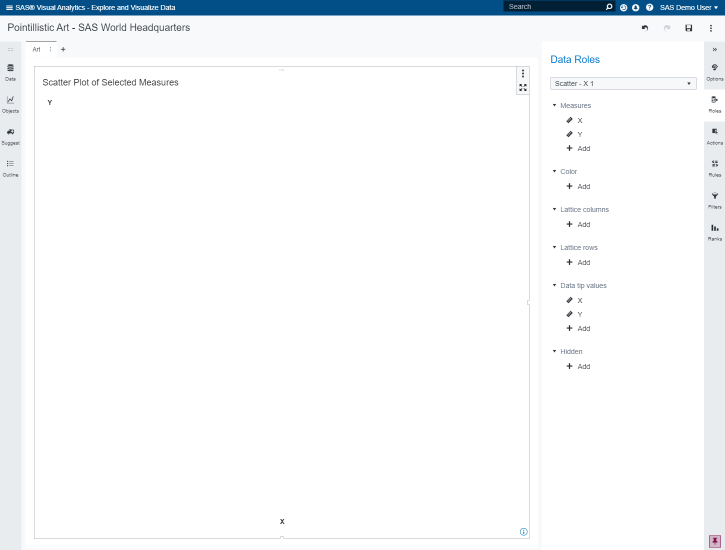
Task: Add a Data tip values item
Action: [x=578, y=329]
